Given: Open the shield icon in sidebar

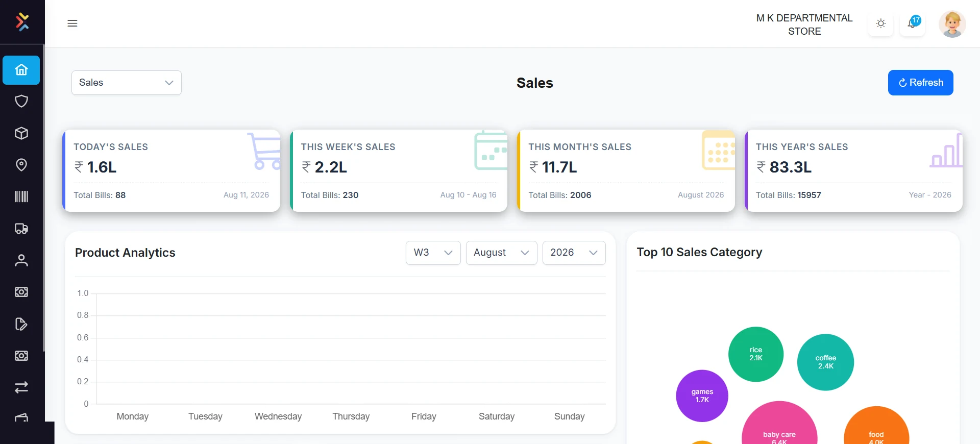Looking at the screenshot, I should point(21,101).
